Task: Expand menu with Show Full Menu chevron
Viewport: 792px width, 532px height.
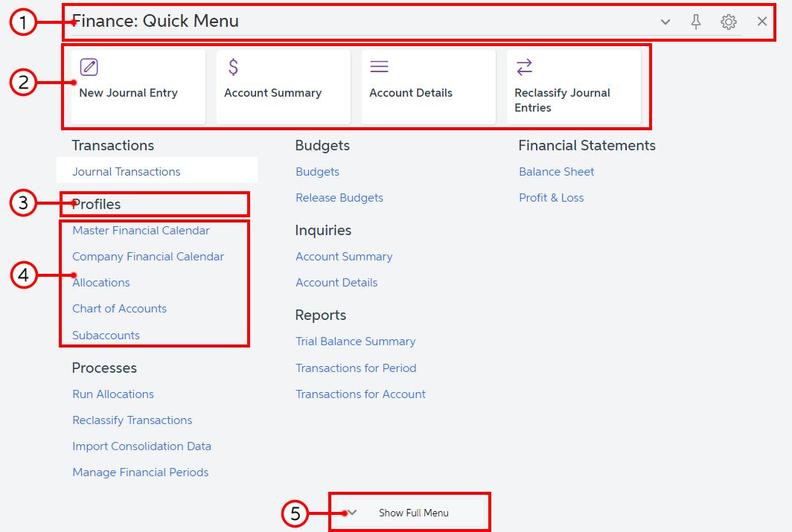Action: [353, 512]
